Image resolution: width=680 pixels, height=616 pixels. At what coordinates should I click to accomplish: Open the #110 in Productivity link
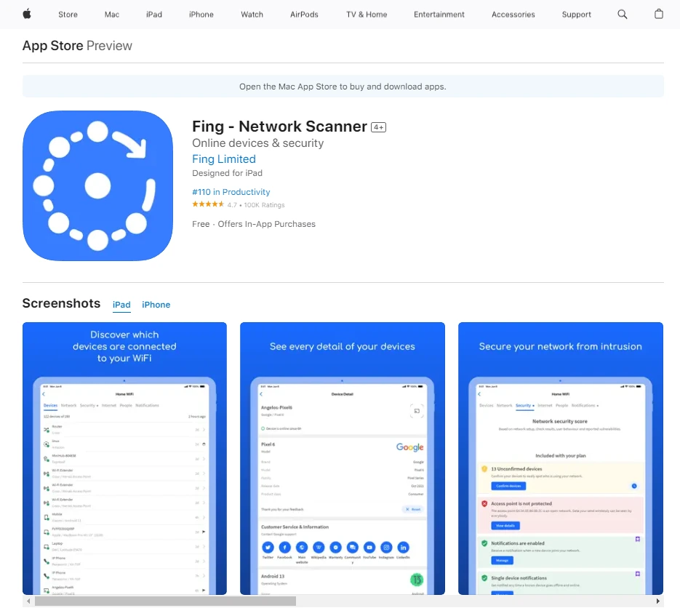(x=231, y=192)
